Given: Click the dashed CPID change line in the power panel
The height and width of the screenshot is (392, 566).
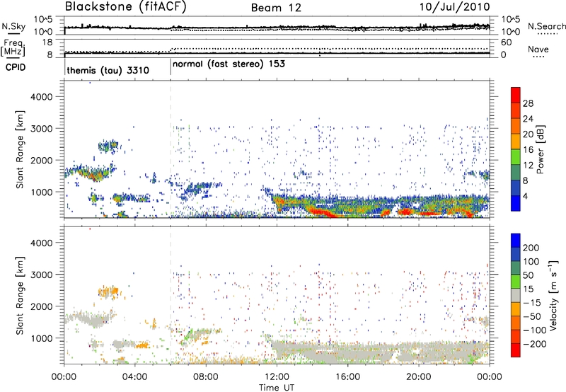Looking at the screenshot, I should point(171,149).
